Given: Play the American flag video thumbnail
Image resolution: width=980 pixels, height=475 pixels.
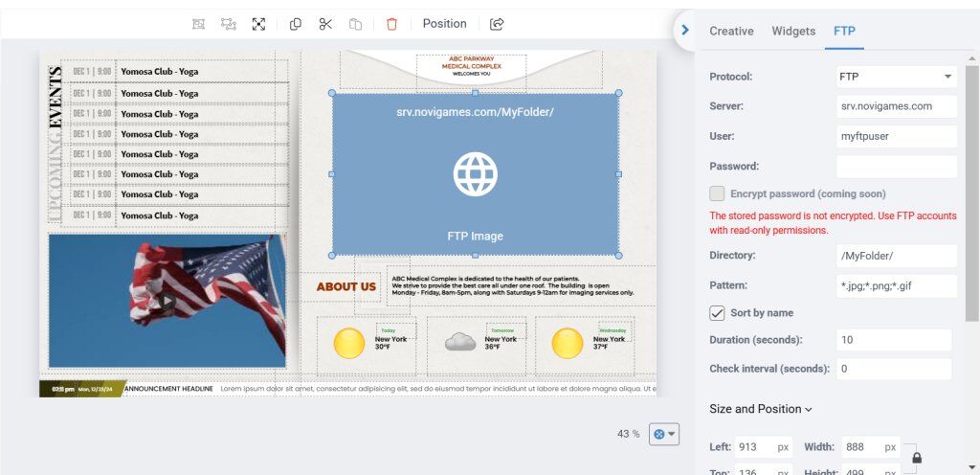Looking at the screenshot, I should [167, 301].
